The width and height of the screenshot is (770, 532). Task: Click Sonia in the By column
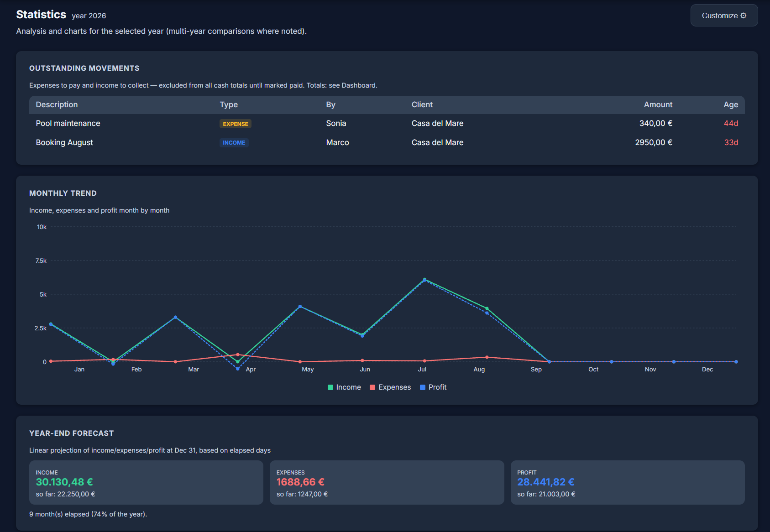click(336, 123)
